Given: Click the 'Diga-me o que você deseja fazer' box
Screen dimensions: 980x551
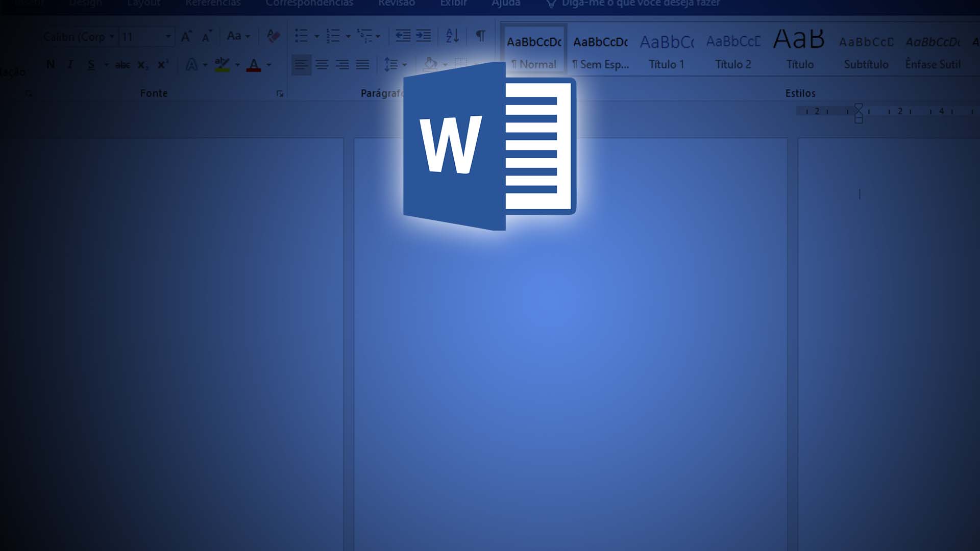Looking at the screenshot, I should pyautogui.click(x=633, y=4).
